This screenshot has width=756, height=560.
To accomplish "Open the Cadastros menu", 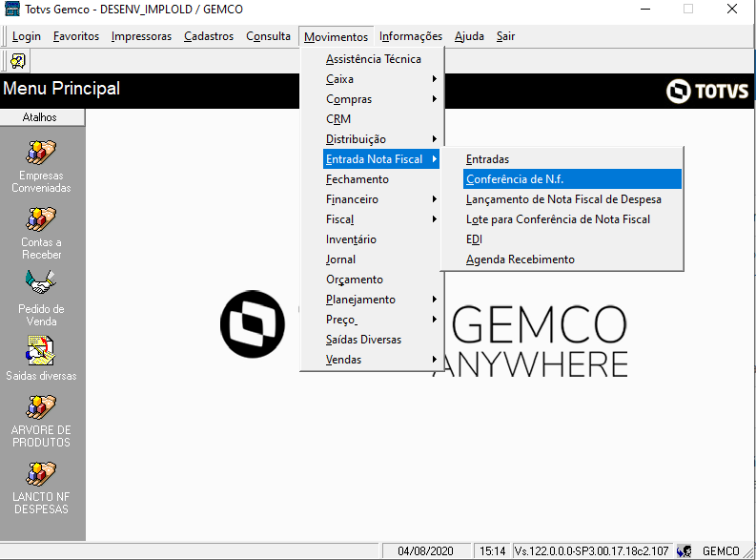I will click(x=209, y=36).
